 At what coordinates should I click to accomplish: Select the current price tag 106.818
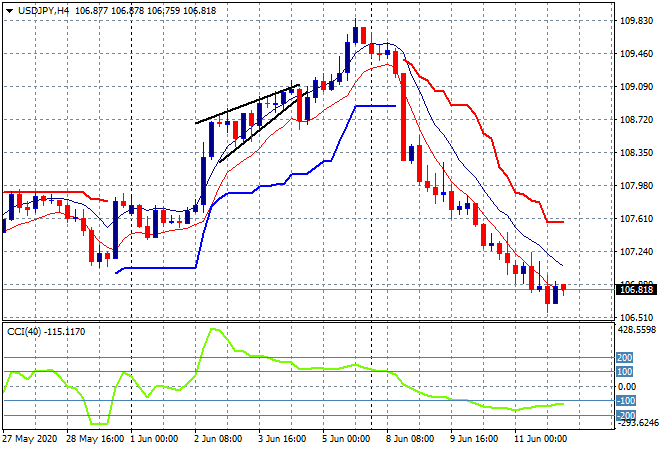coord(636,290)
